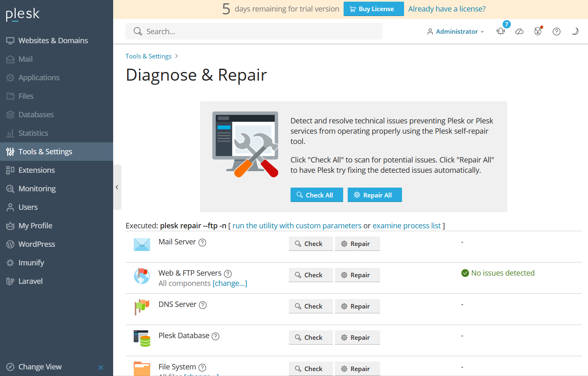Check Web & FTP Servers

(311, 275)
